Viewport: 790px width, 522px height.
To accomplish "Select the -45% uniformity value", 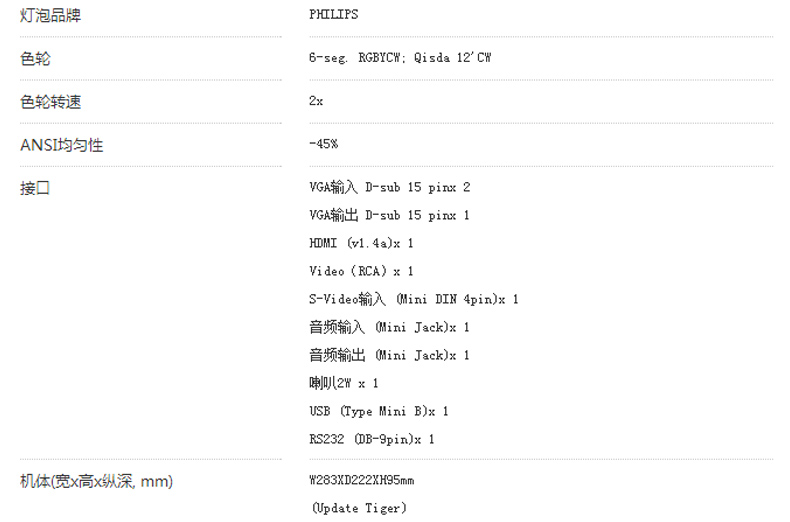I will [324, 146].
